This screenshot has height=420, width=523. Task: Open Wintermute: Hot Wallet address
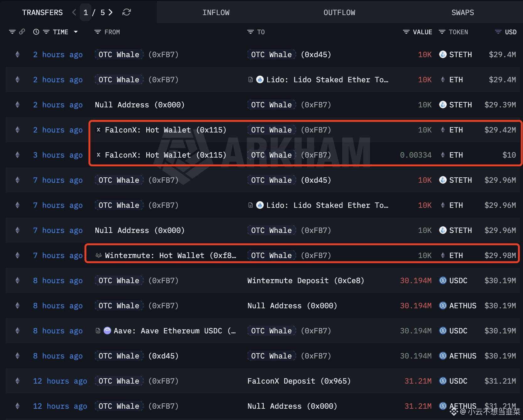coord(170,256)
